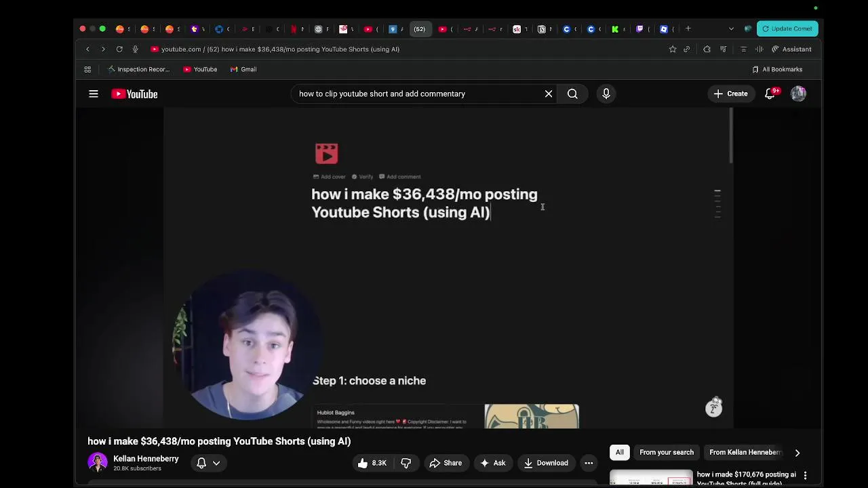
Task: Open a new browser tab
Action: tap(688, 28)
